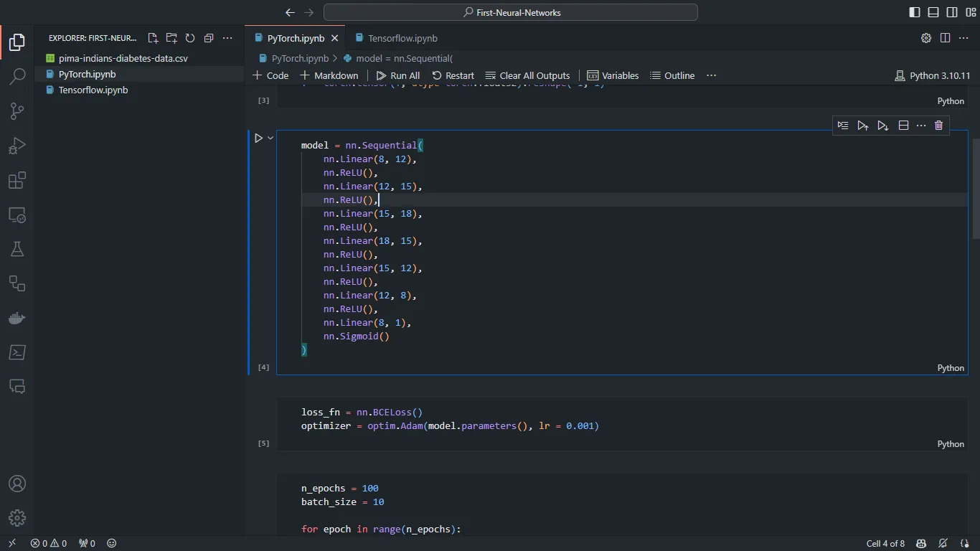Select PyTorch.ipynb in Explorer tree

(140, 74)
